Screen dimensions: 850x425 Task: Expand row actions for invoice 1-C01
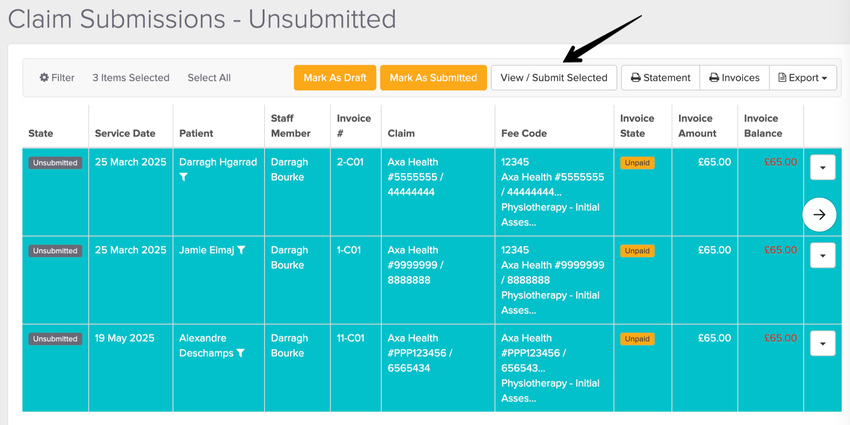point(822,257)
